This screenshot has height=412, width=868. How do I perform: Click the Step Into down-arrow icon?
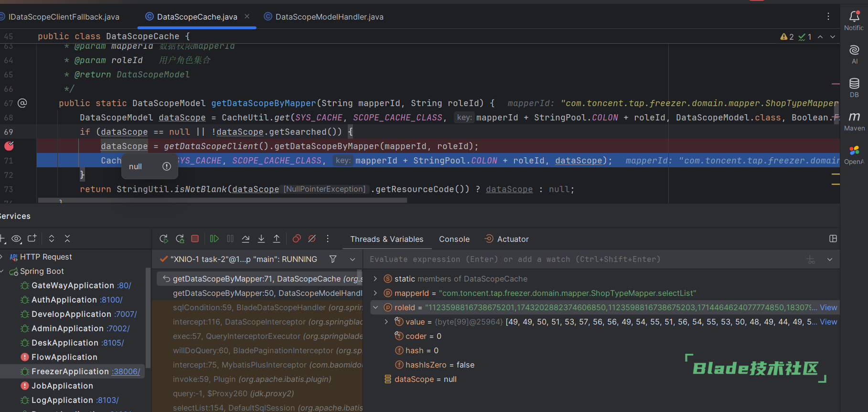pyautogui.click(x=261, y=239)
